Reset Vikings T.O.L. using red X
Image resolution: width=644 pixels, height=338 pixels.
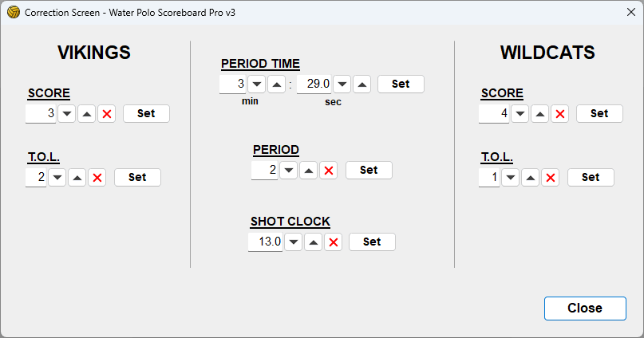tap(97, 178)
